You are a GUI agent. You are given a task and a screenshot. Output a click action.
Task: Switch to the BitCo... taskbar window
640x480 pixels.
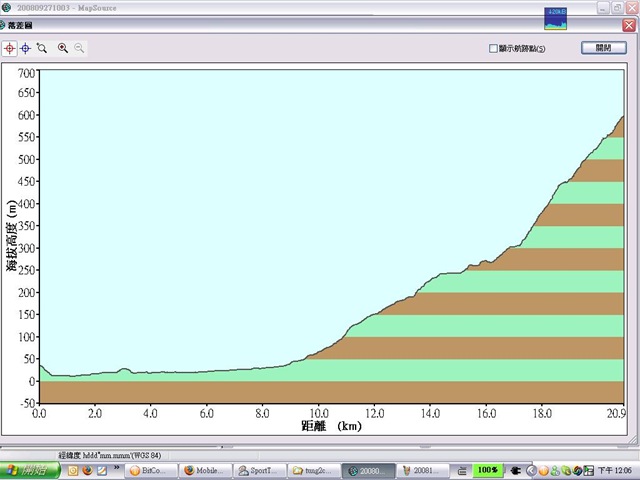pyautogui.click(x=151, y=471)
